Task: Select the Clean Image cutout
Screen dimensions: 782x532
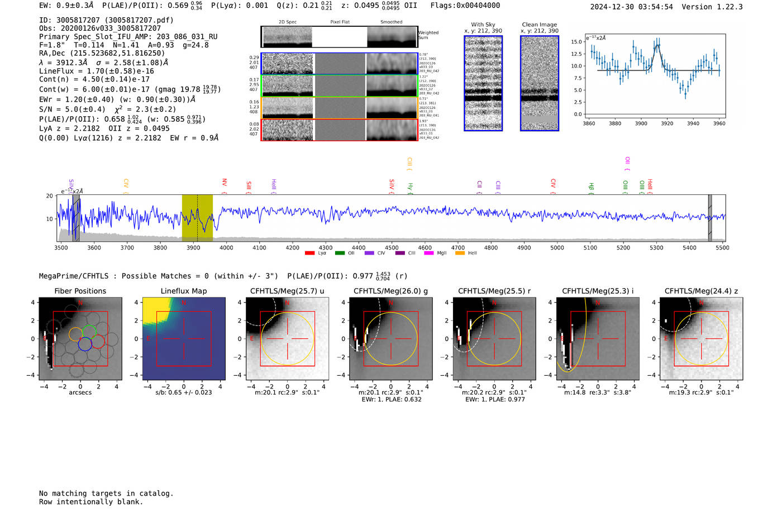Action: [540, 83]
